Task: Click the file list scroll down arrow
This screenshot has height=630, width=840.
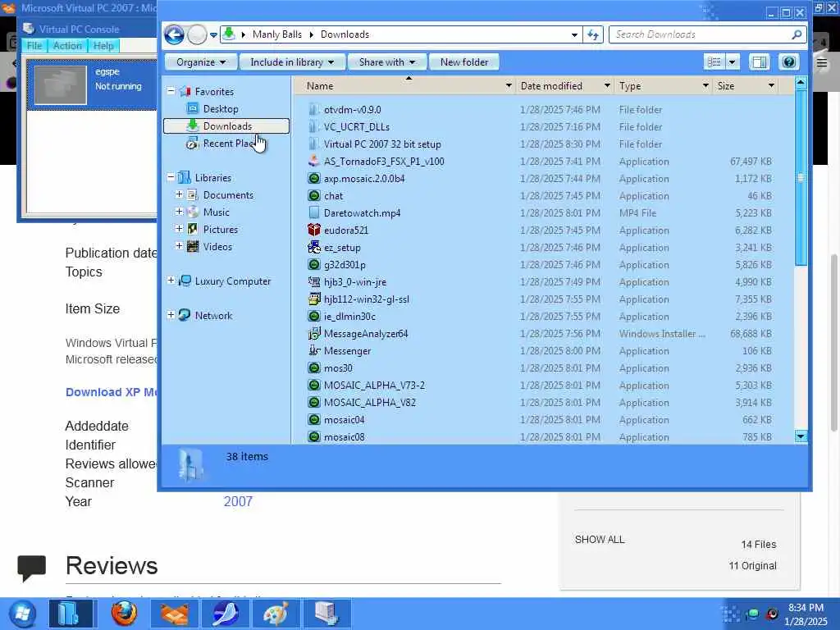Action: click(x=801, y=436)
